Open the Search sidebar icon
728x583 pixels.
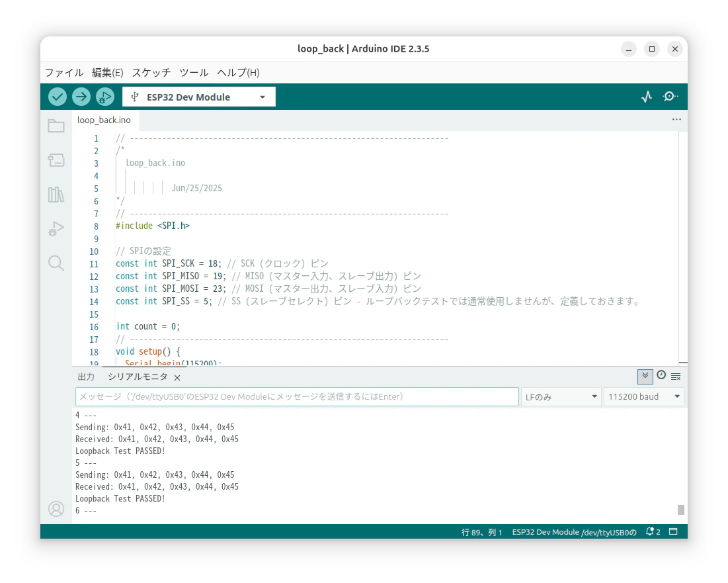pos(56,263)
